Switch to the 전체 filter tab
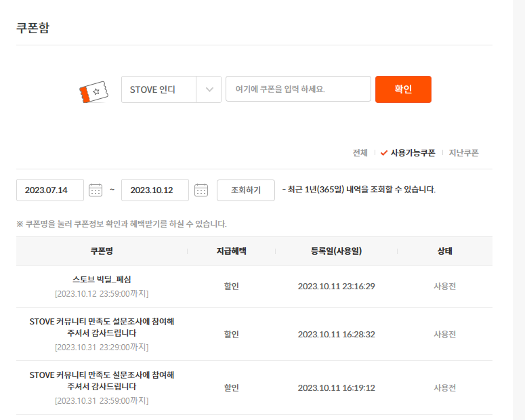The height and width of the screenshot is (420, 525). point(360,153)
